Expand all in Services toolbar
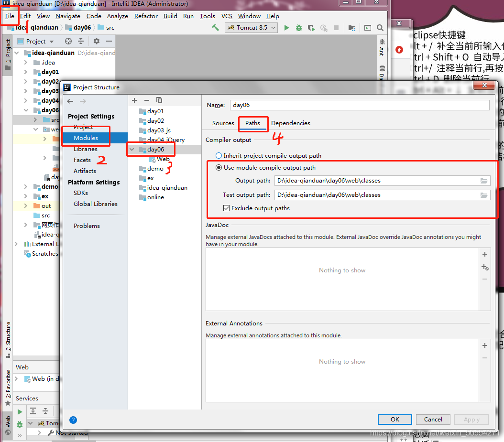 33,411
